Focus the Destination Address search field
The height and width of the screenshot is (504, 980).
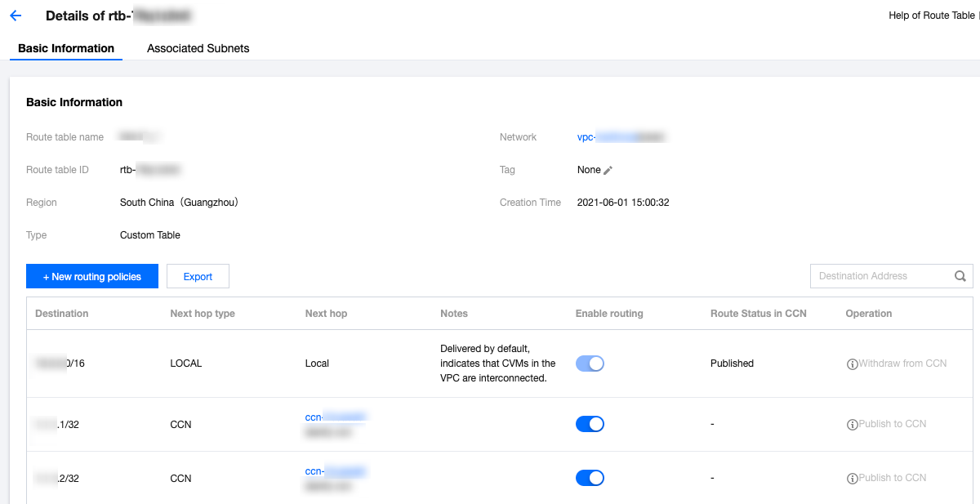pyautogui.click(x=882, y=276)
